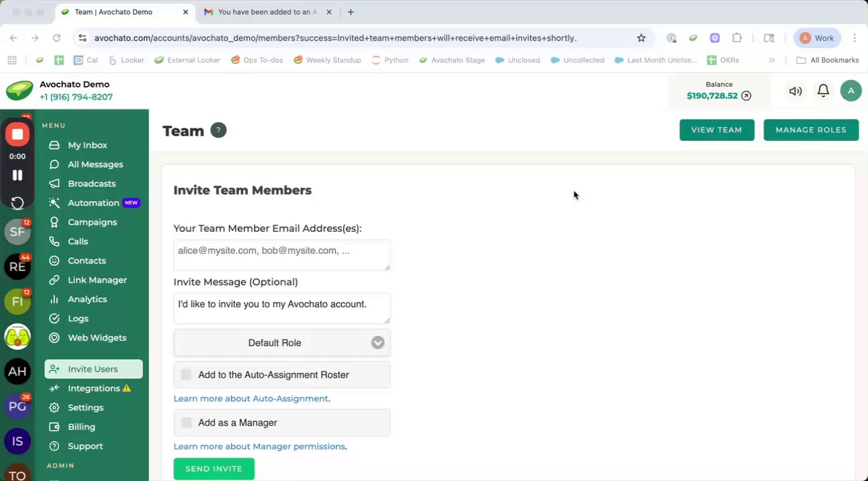868x481 pixels.
Task: Click the Manage Roles button
Action: (811, 130)
